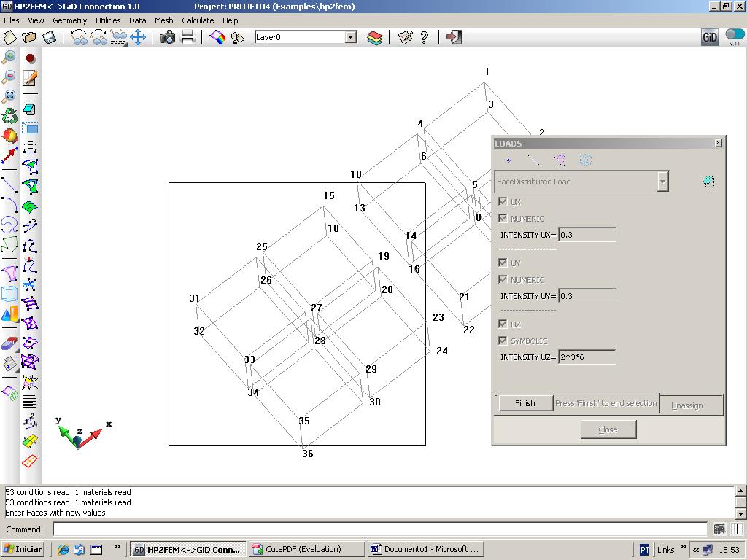
Task: Toggle the UZ checkbox
Action: [x=502, y=324]
